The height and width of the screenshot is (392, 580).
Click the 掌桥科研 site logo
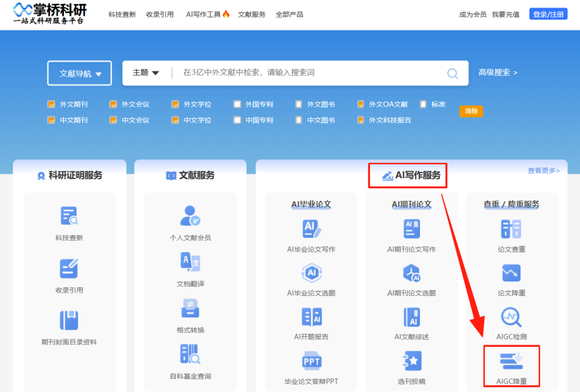(x=49, y=13)
